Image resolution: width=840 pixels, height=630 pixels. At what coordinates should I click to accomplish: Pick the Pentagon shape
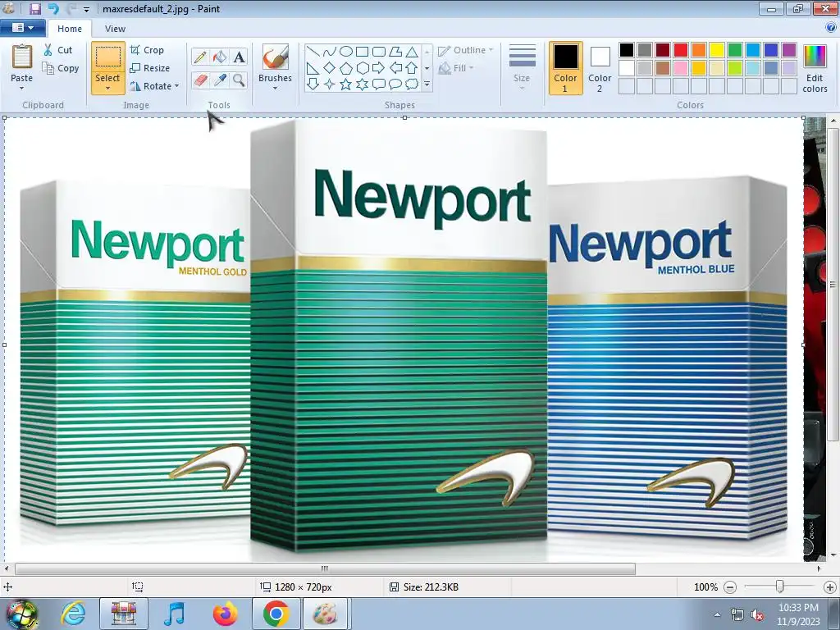click(x=346, y=68)
